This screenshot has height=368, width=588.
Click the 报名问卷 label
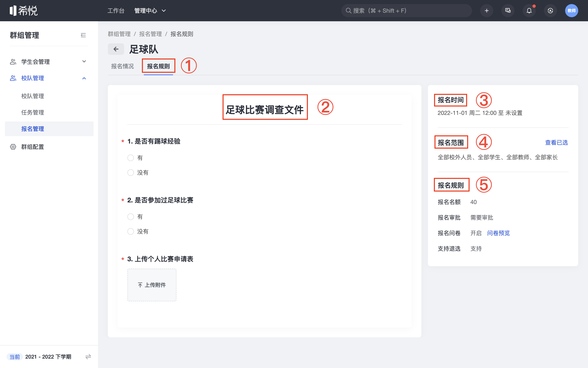pos(449,233)
